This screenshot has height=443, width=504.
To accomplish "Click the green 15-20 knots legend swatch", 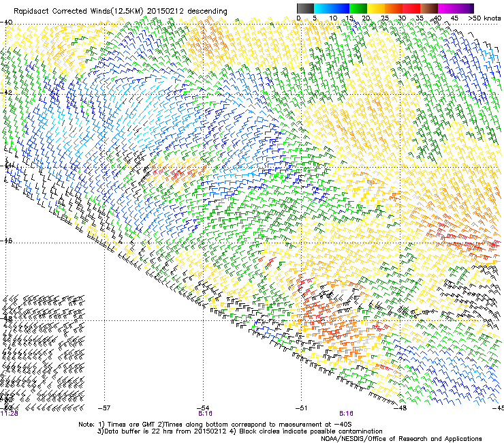I will point(358,8).
